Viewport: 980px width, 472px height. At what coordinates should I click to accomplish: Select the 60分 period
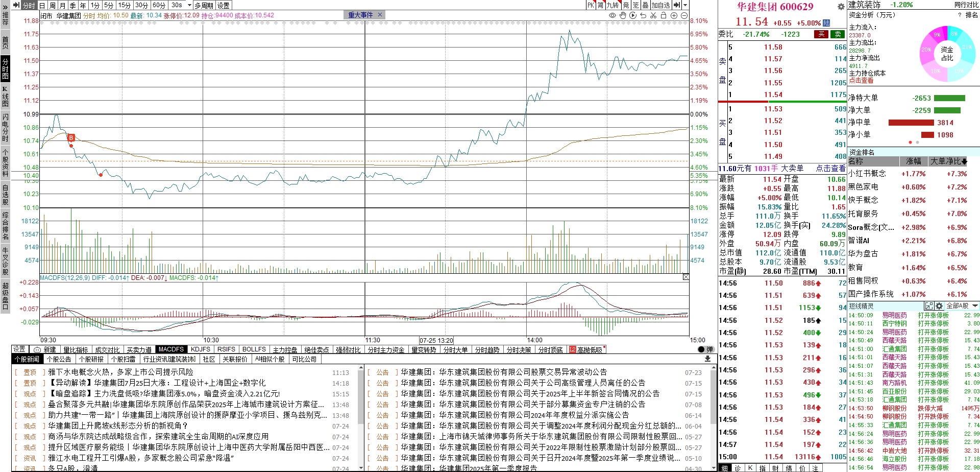pos(159,5)
